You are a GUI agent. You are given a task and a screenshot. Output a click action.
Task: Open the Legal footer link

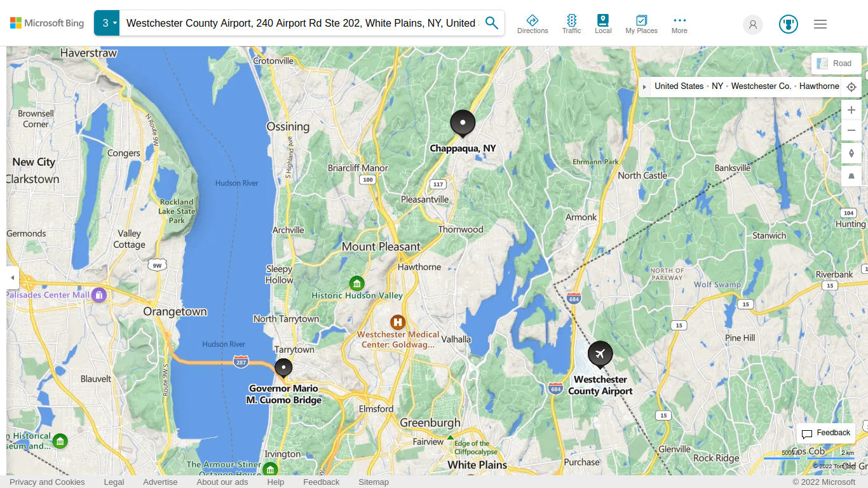point(114,482)
